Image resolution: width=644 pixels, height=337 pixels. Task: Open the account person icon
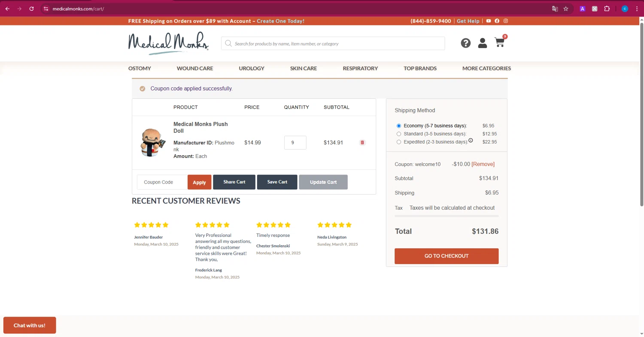pos(483,43)
